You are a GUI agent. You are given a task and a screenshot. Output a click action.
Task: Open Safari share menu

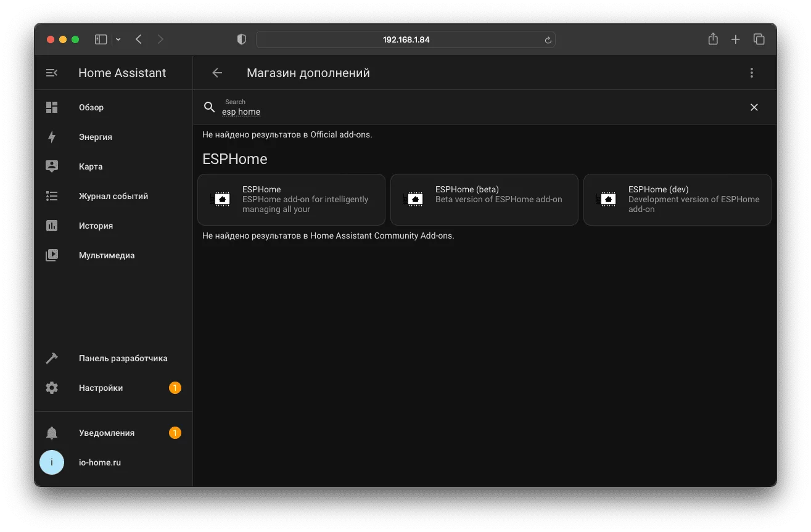(713, 39)
